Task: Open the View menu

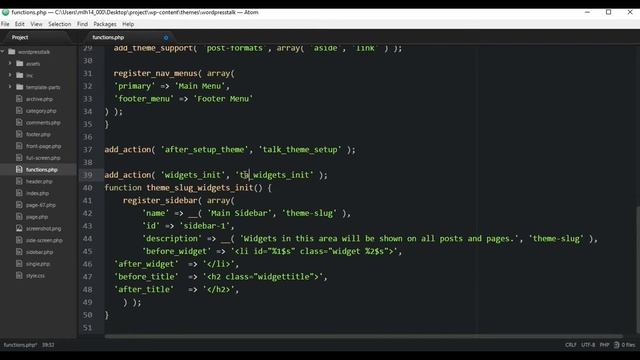Action: pyautogui.click(x=36, y=24)
